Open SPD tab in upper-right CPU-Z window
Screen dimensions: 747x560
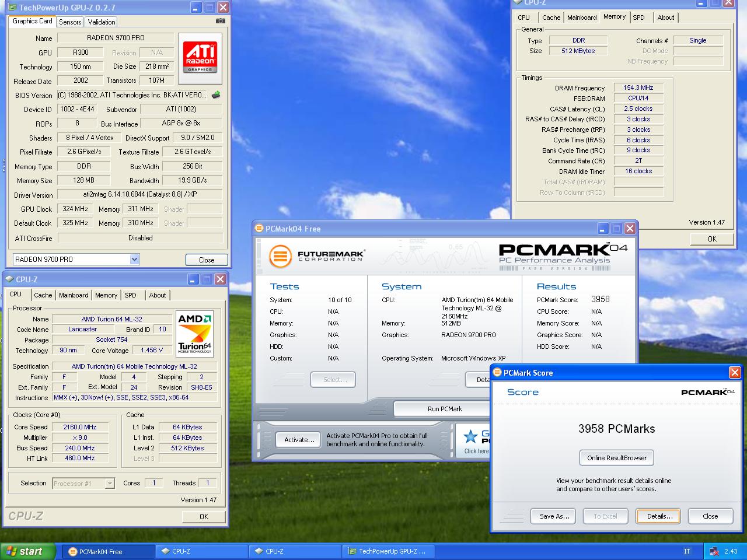pyautogui.click(x=639, y=17)
